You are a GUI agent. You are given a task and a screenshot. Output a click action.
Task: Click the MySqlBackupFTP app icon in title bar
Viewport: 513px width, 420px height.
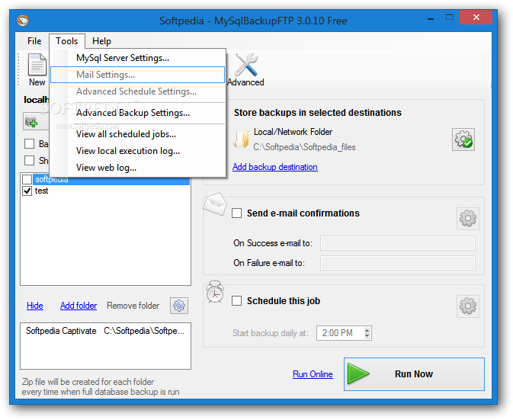23,21
